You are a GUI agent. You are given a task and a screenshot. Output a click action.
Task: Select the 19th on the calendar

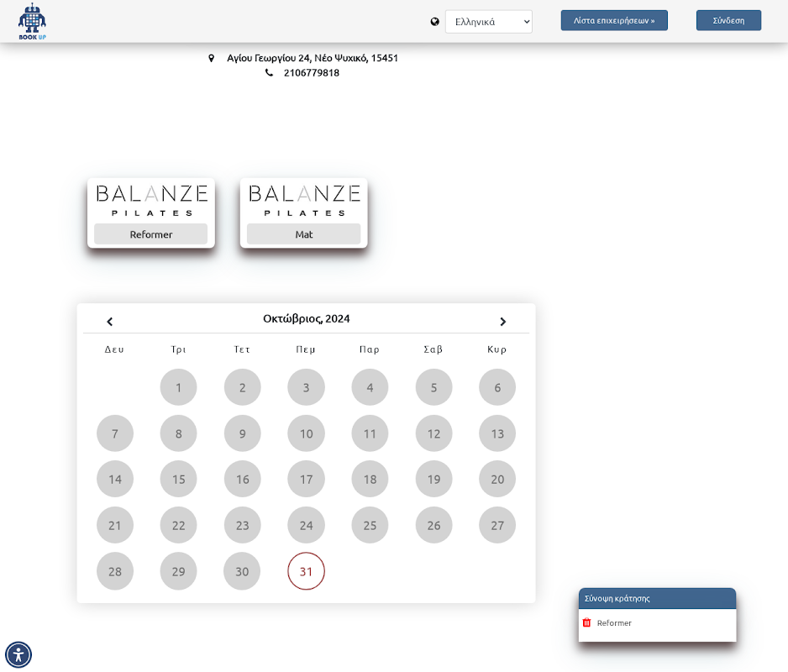click(433, 479)
